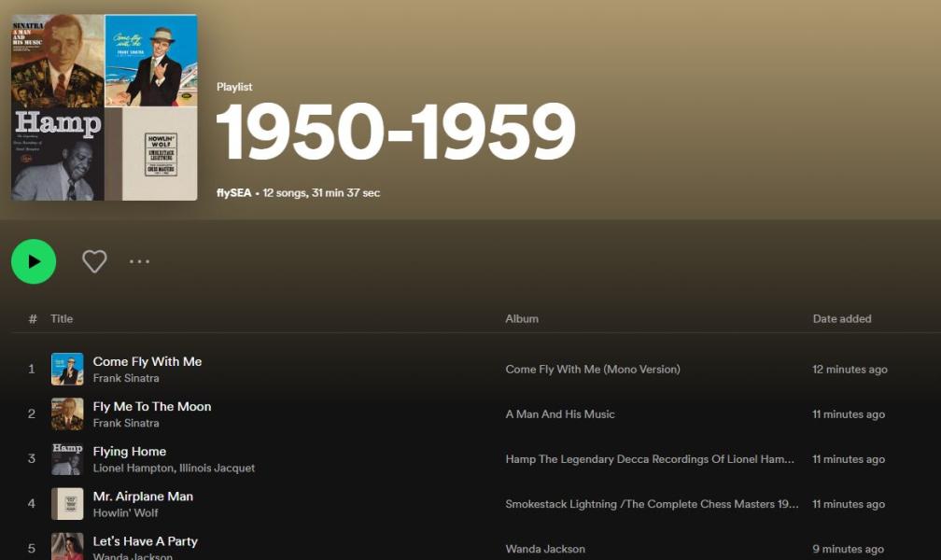
Task: Click the 1950-1959 playlist title
Action: tap(396, 132)
